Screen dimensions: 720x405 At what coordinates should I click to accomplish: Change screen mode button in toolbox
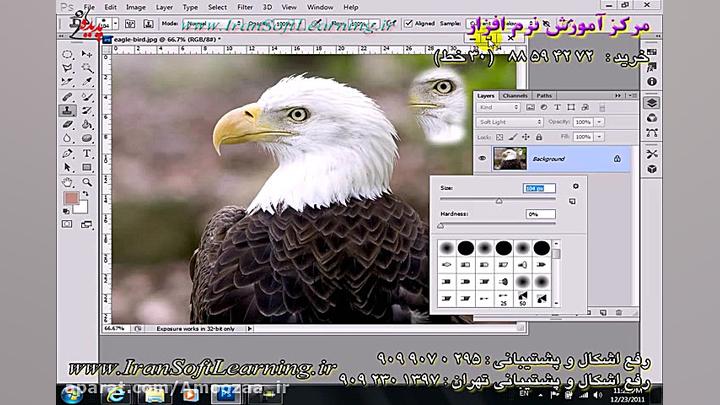[x=86, y=224]
